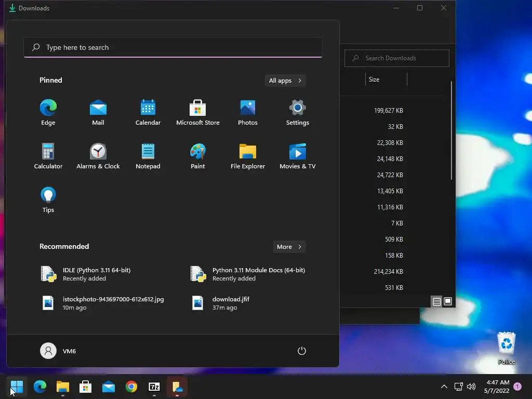Viewport: 532px width, 399px height.
Task: Open the Calendar app
Action: [148, 113]
